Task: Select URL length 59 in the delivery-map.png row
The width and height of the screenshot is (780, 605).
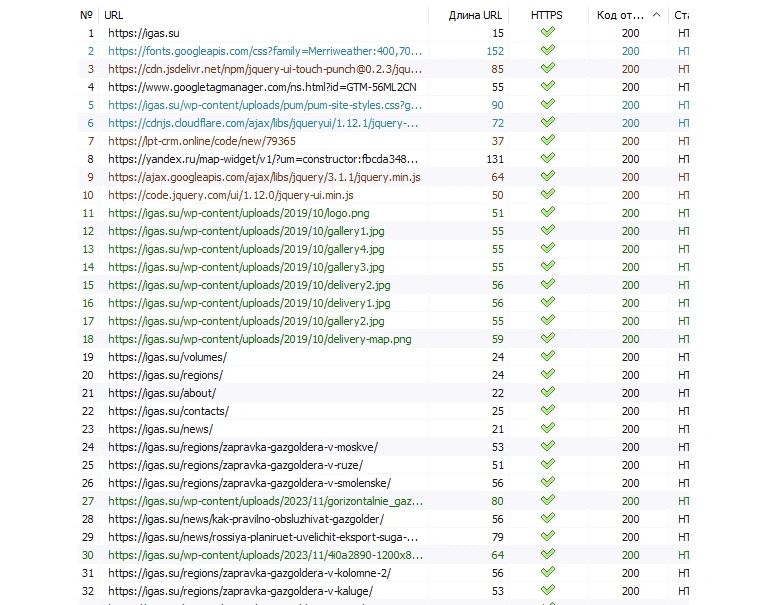Action: pos(498,339)
